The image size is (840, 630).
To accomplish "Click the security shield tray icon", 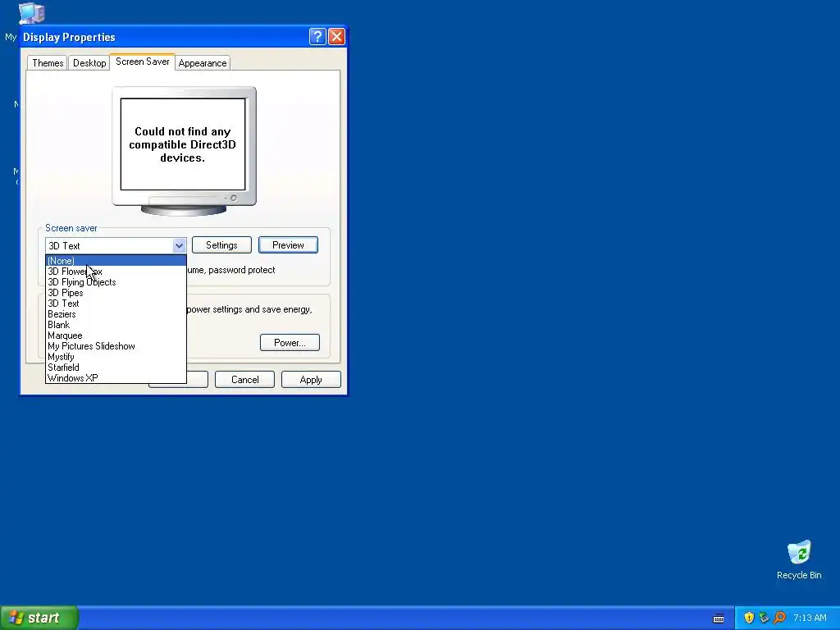I will pos(749,618).
